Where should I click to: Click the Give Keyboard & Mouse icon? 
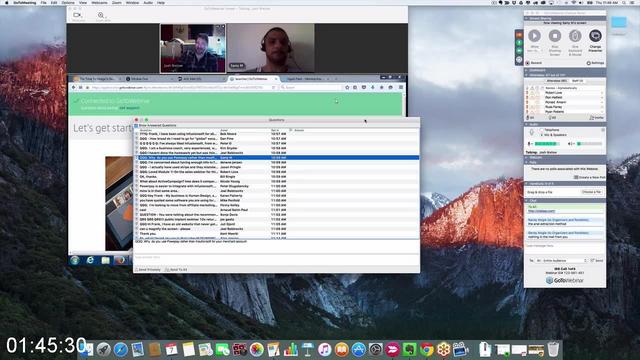575,36
